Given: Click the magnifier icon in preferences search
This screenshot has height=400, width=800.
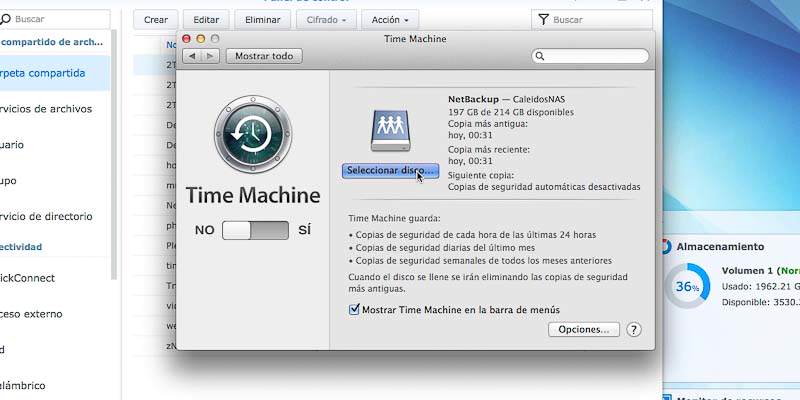Looking at the screenshot, I should (x=540, y=56).
